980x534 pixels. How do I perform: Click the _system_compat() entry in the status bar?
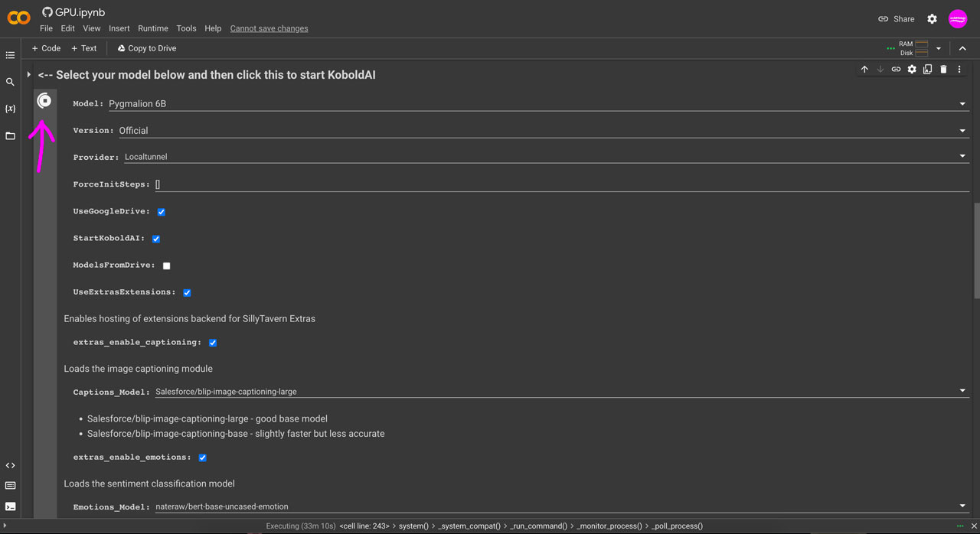coord(471,526)
